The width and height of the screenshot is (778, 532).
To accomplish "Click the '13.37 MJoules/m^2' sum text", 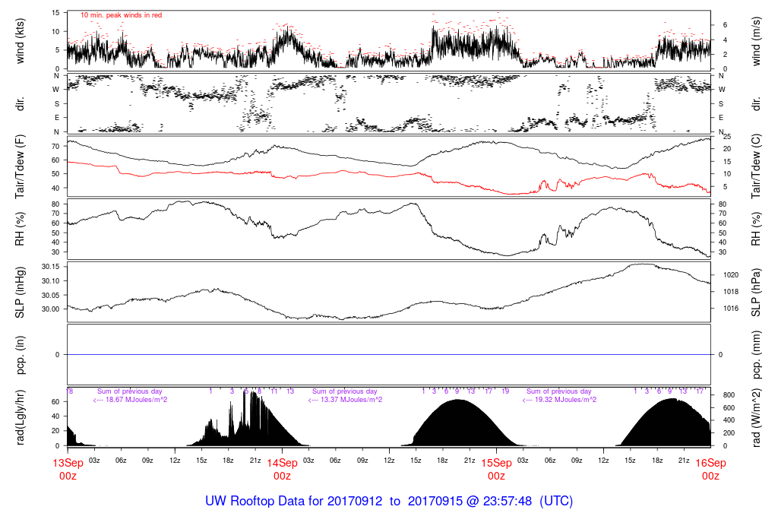I will 351,400.
